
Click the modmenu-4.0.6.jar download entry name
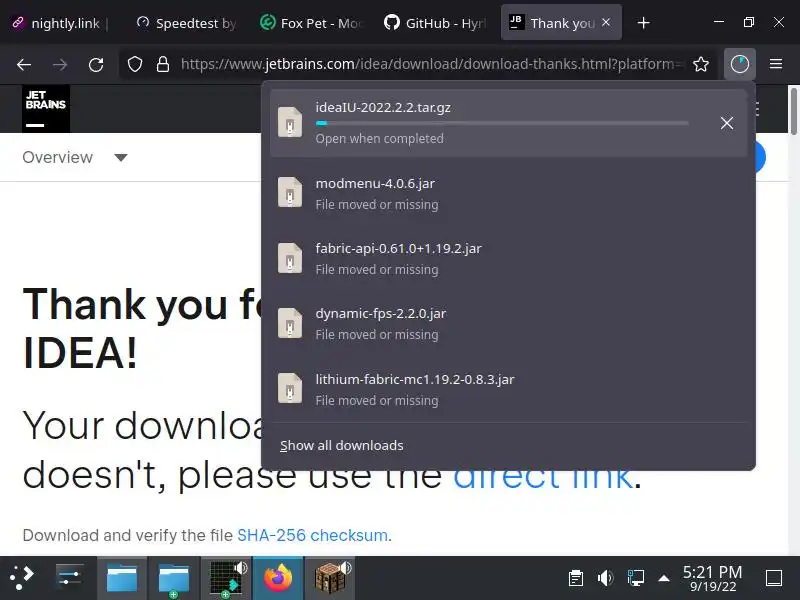tap(375, 183)
